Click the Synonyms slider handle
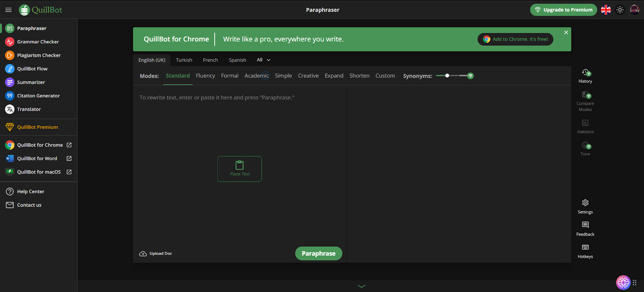The height and width of the screenshot is (292, 644). pyautogui.click(x=447, y=76)
